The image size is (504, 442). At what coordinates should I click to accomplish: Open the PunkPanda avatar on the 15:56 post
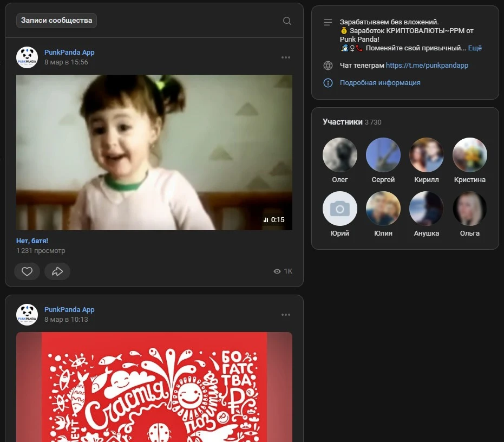click(x=27, y=57)
